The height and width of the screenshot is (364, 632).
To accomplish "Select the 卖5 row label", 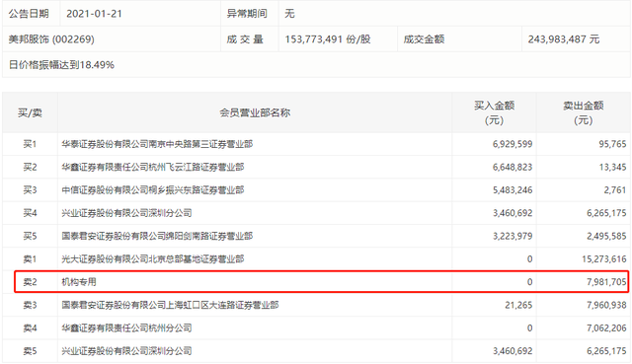I will click(30, 351).
